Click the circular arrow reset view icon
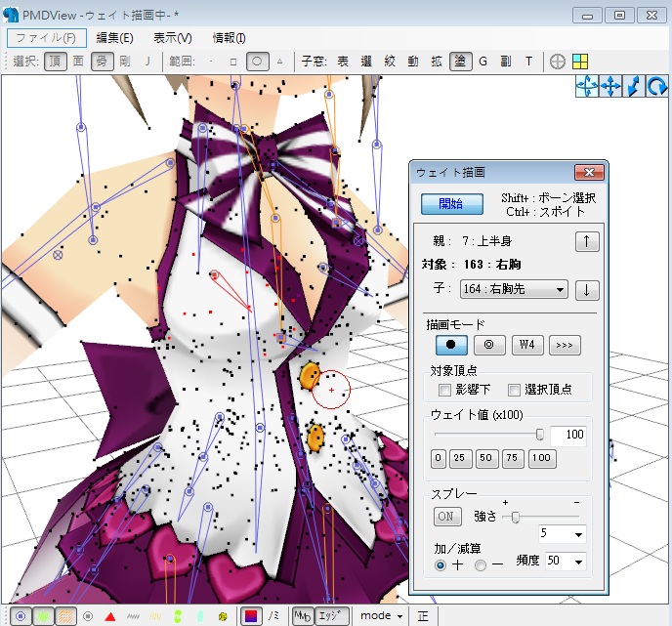The image size is (672, 626). tap(656, 86)
